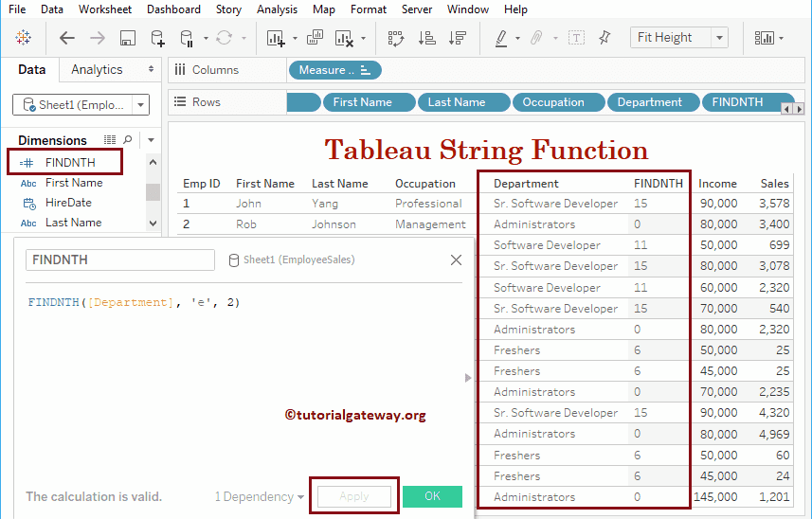
Task: Click the Duplicate sheet icon
Action: pos(315,37)
